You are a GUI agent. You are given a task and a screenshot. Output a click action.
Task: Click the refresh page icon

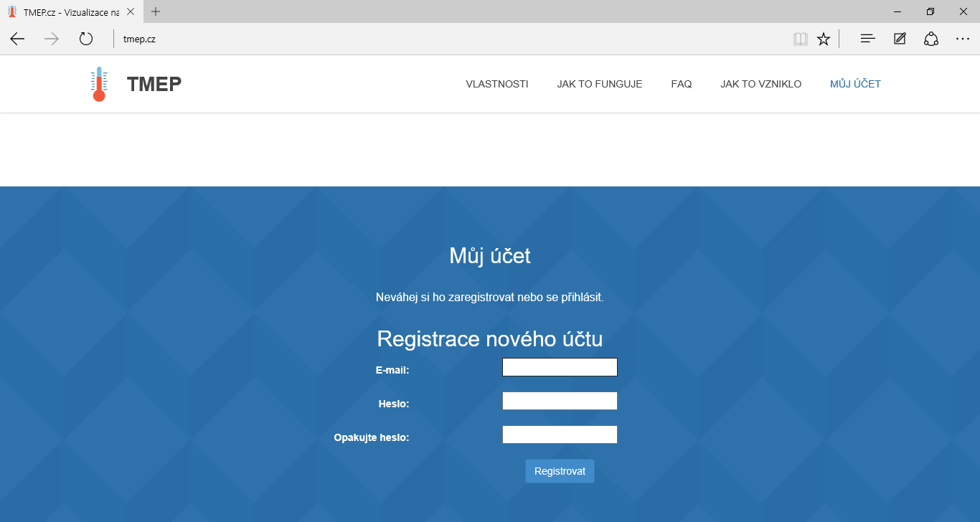coord(86,39)
